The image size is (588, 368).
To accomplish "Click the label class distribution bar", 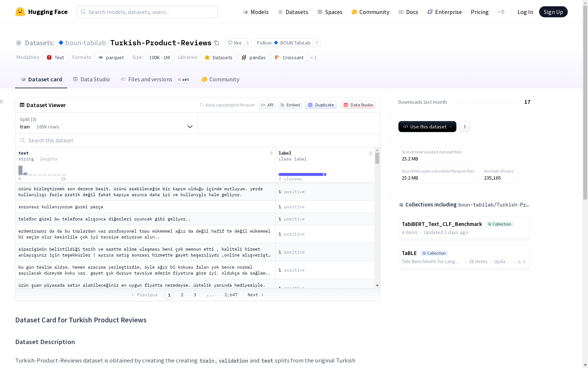I will [x=302, y=174].
